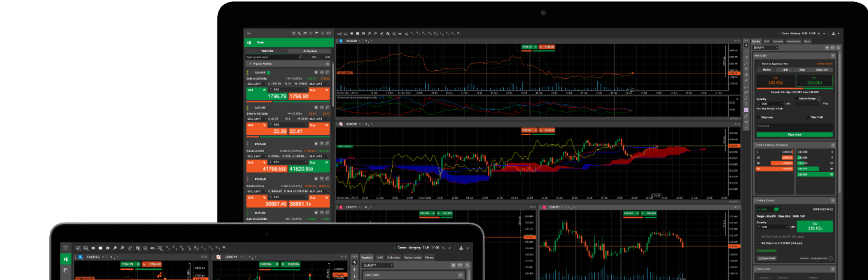This screenshot has height=280, width=868.
Task: Select the EURUSD row in the watchlist
Action: click(288, 216)
